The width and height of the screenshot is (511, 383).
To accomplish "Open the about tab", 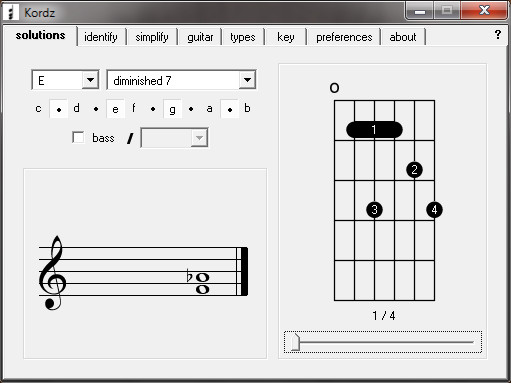I will (x=403, y=37).
